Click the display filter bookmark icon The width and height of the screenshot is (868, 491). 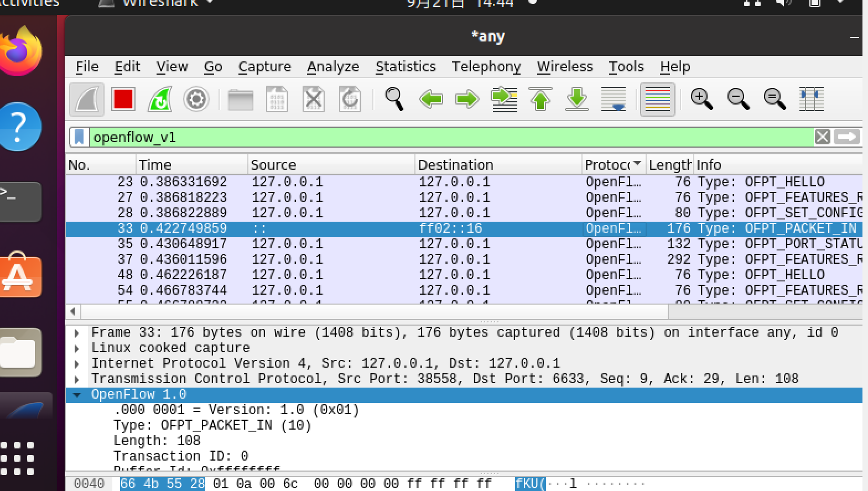click(x=79, y=137)
